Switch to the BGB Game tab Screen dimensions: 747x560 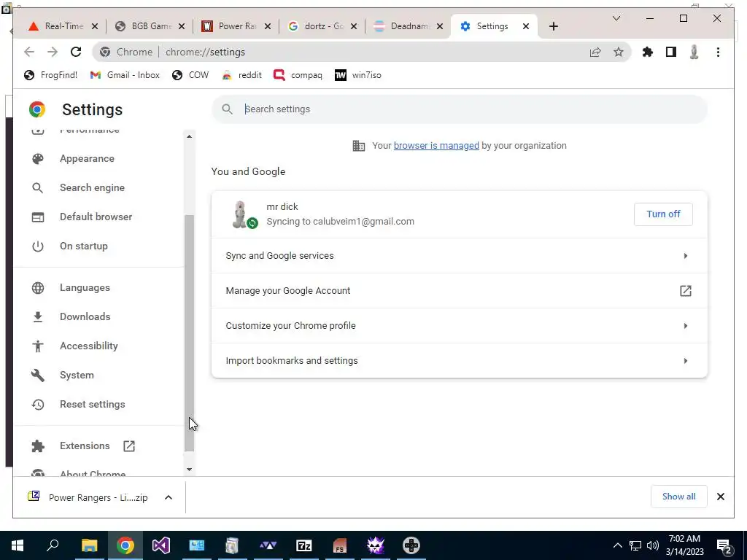click(150, 26)
